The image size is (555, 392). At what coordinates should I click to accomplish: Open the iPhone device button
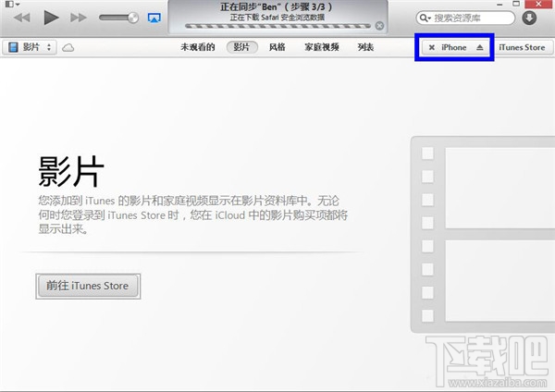tap(454, 47)
